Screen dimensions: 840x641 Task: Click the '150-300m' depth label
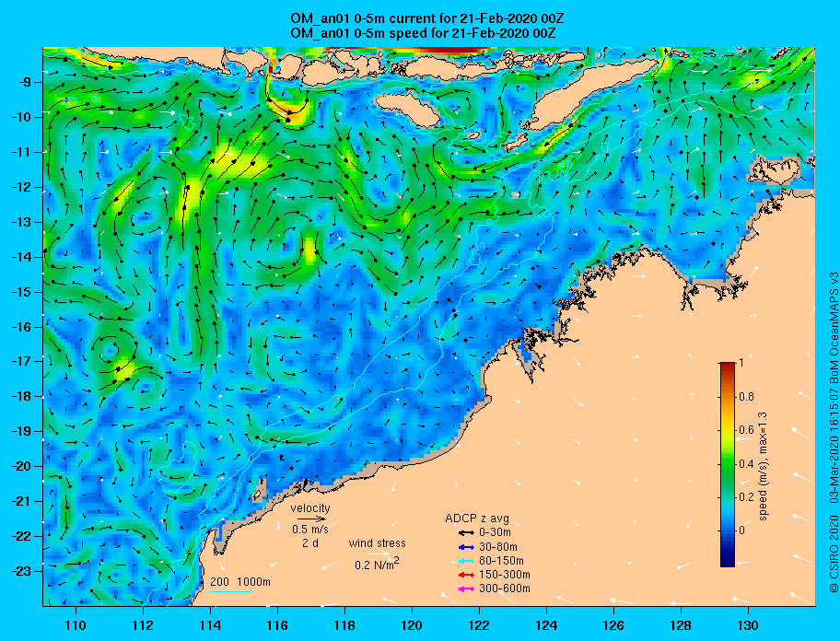pos(505,575)
